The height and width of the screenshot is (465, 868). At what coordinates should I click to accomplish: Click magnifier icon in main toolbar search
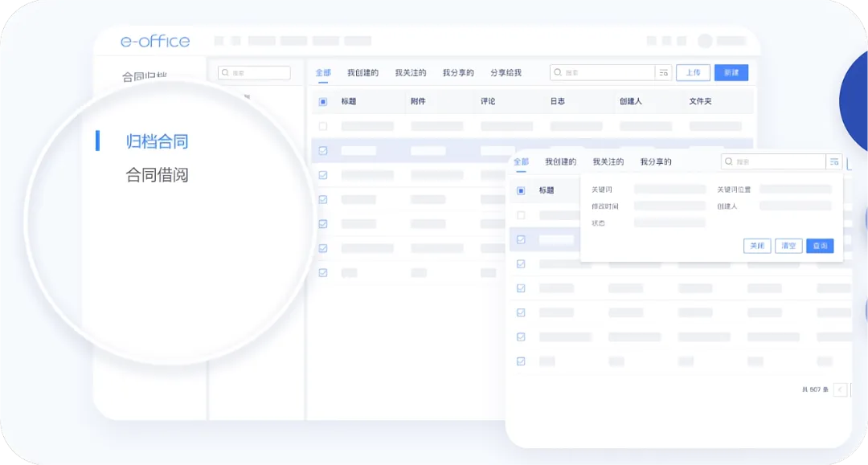tap(558, 72)
